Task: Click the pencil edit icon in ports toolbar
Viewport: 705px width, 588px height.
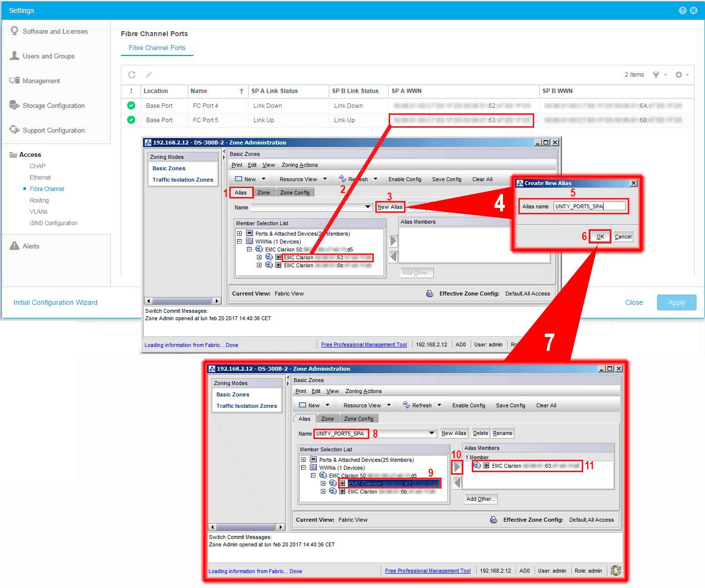Action: click(x=148, y=74)
